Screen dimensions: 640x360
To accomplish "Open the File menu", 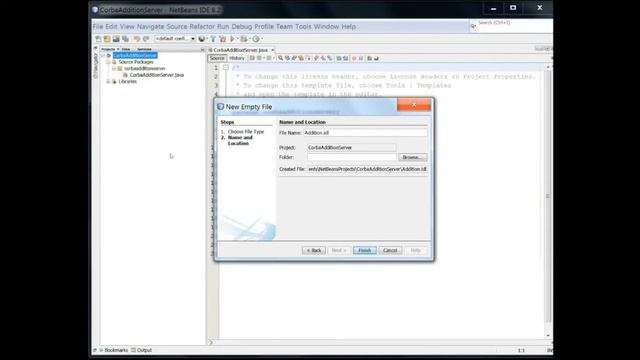I will tap(98, 27).
